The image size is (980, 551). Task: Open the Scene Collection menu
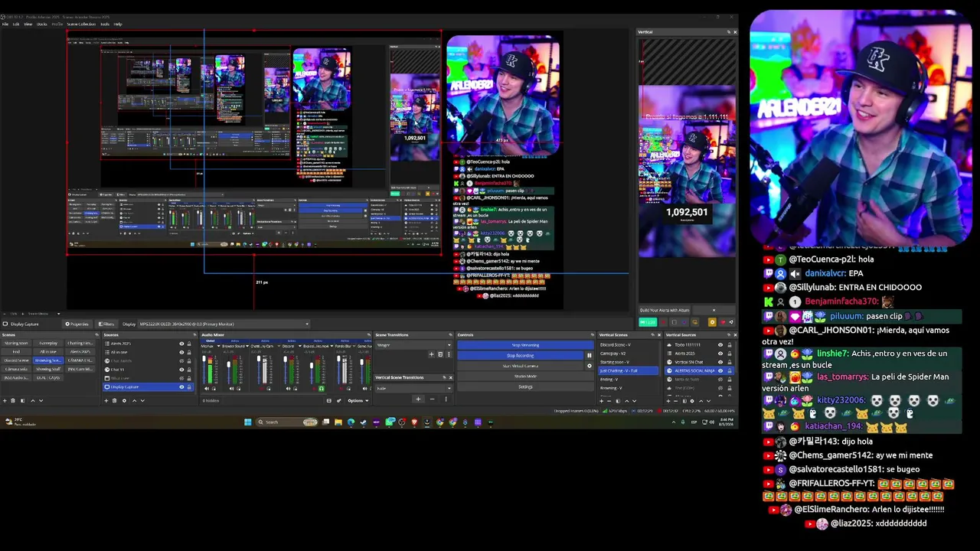tap(83, 24)
